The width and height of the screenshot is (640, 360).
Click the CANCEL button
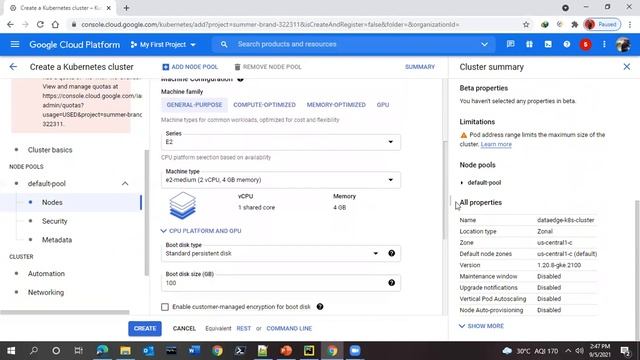coord(184,329)
